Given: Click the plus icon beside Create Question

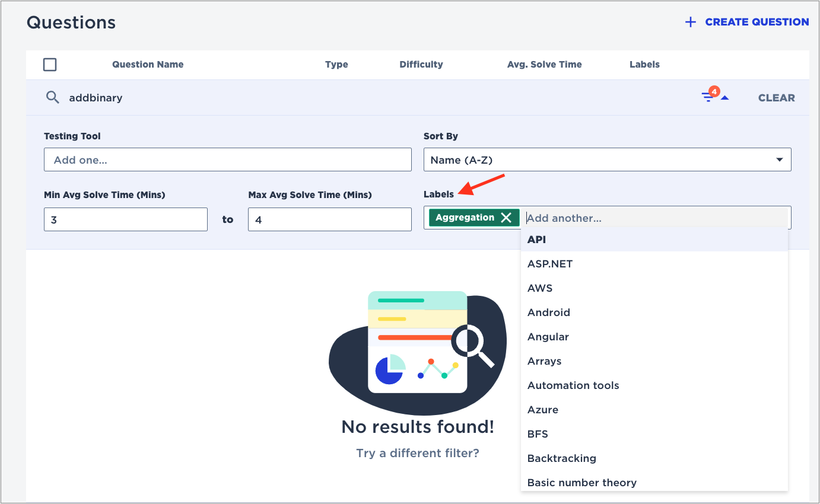Looking at the screenshot, I should coord(690,22).
